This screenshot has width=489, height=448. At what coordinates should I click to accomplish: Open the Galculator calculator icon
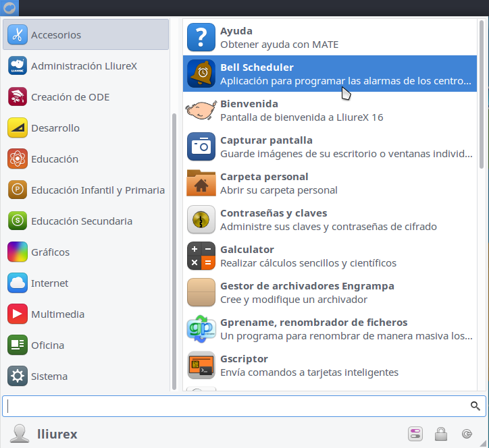201,256
